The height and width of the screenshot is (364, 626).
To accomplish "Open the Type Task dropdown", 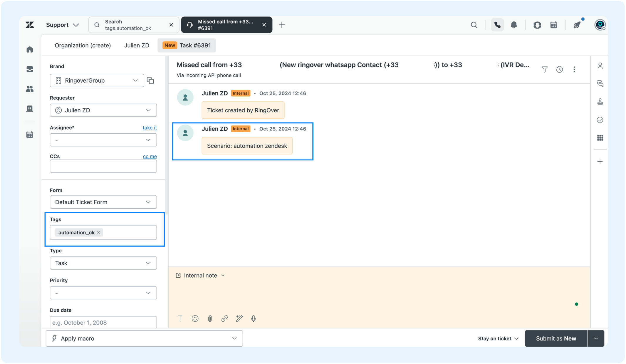I will click(103, 263).
